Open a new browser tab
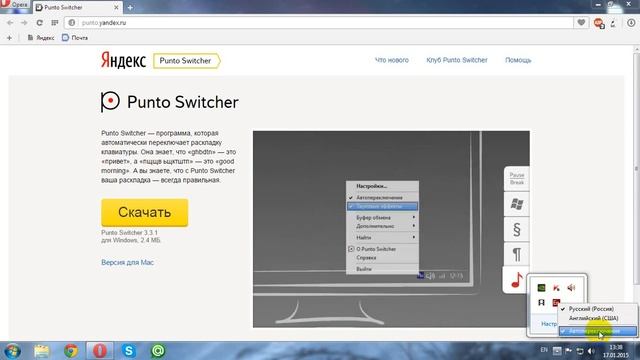Screen dimensions: 640x360 pos(130,7)
